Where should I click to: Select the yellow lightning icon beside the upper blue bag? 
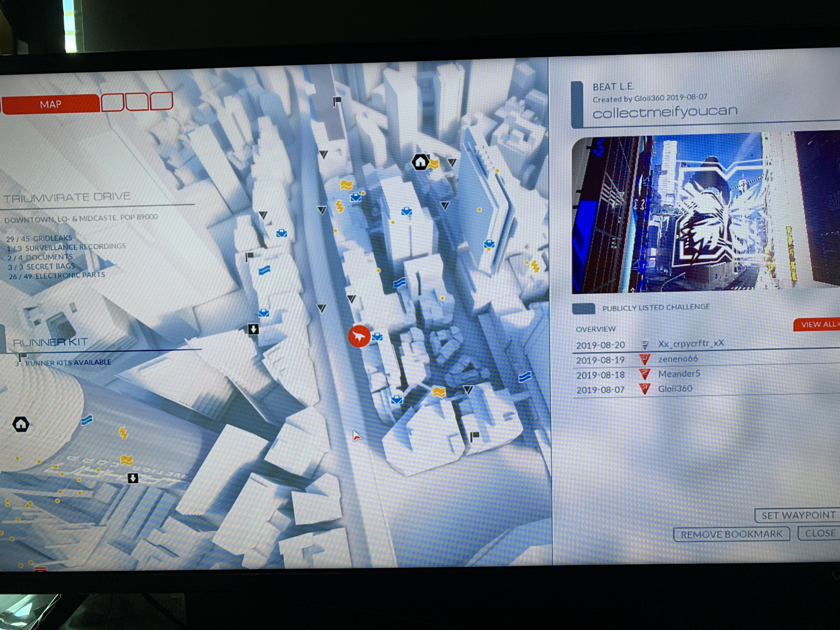[x=339, y=207]
